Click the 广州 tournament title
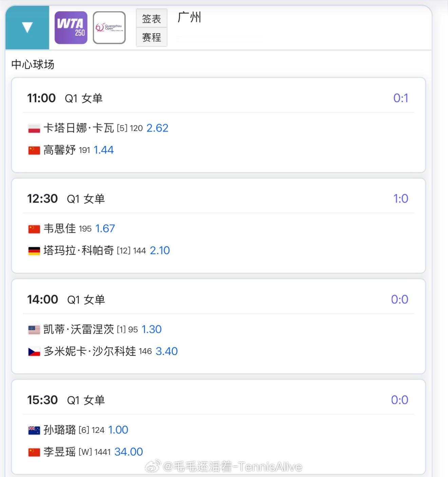The image size is (448, 477). tap(189, 17)
